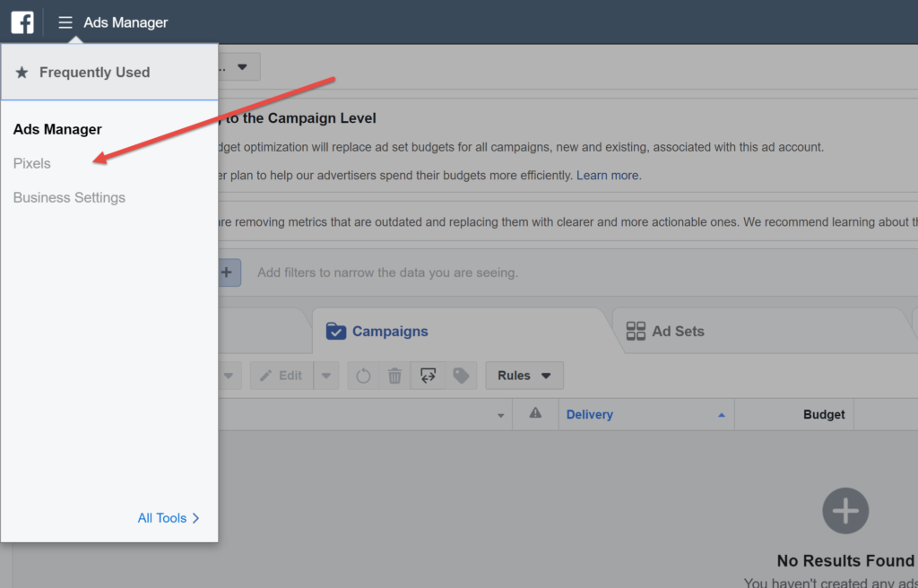Click the All Tools link

click(169, 518)
